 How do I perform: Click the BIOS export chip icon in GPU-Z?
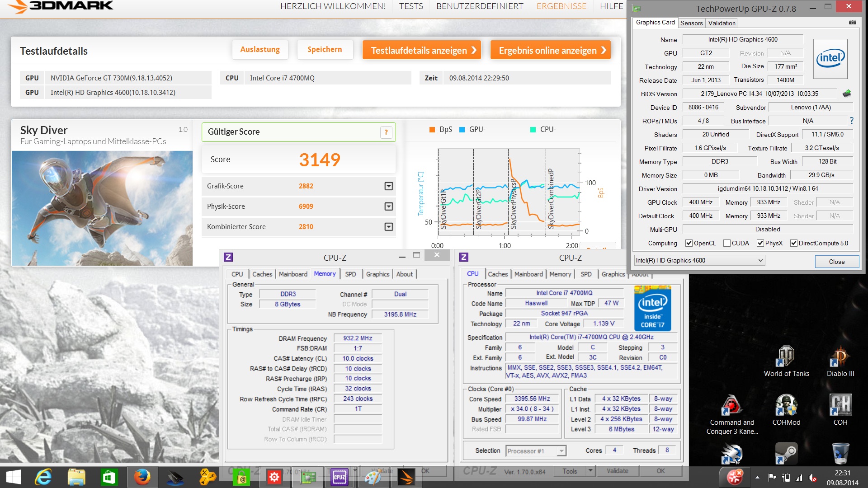click(847, 94)
